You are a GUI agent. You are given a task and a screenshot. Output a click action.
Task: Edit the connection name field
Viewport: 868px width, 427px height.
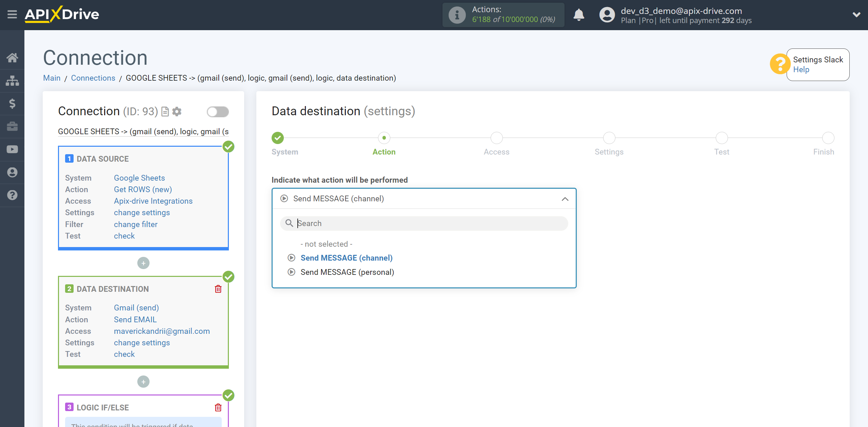point(143,131)
